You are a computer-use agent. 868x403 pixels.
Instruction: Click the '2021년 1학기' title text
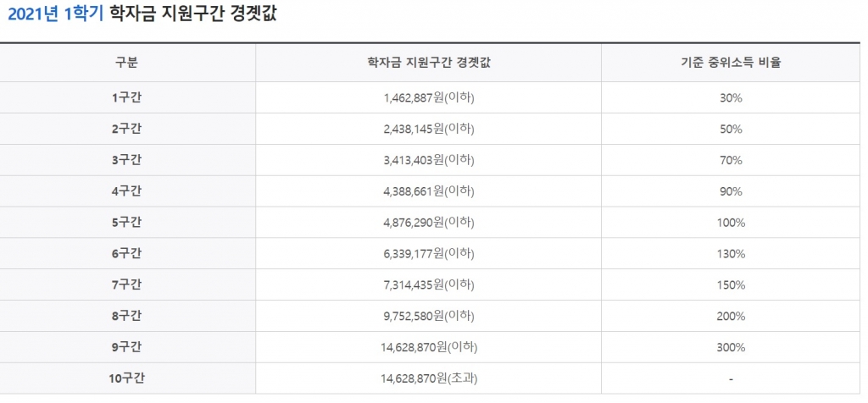[x=55, y=15]
